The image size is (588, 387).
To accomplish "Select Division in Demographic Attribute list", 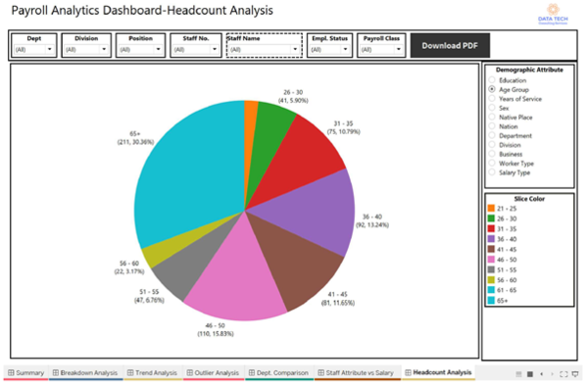I will 492,144.
